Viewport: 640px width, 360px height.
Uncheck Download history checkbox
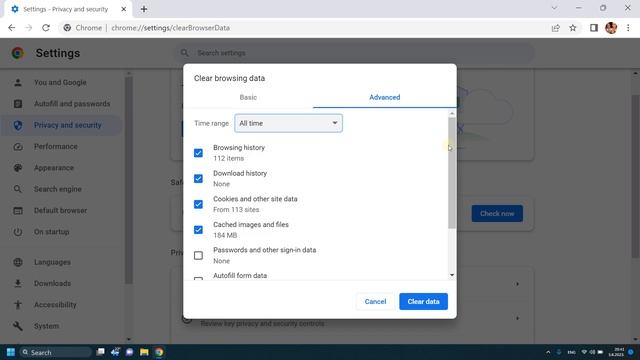tap(198, 178)
